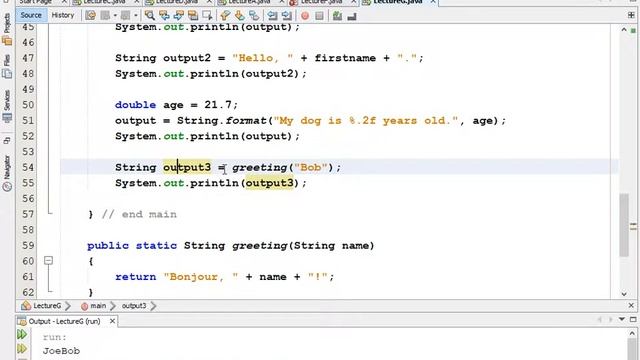Switch to Source view
This screenshot has height=360, width=640.
point(31,16)
